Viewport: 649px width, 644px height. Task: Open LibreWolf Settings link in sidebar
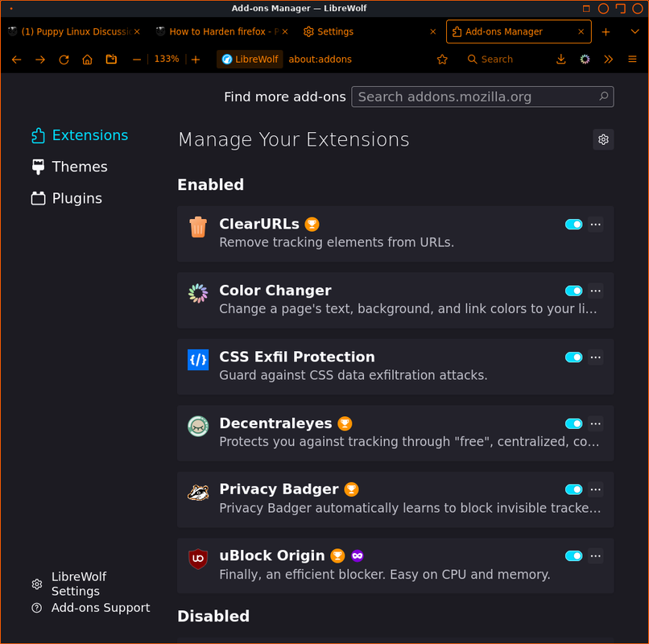coord(69,584)
